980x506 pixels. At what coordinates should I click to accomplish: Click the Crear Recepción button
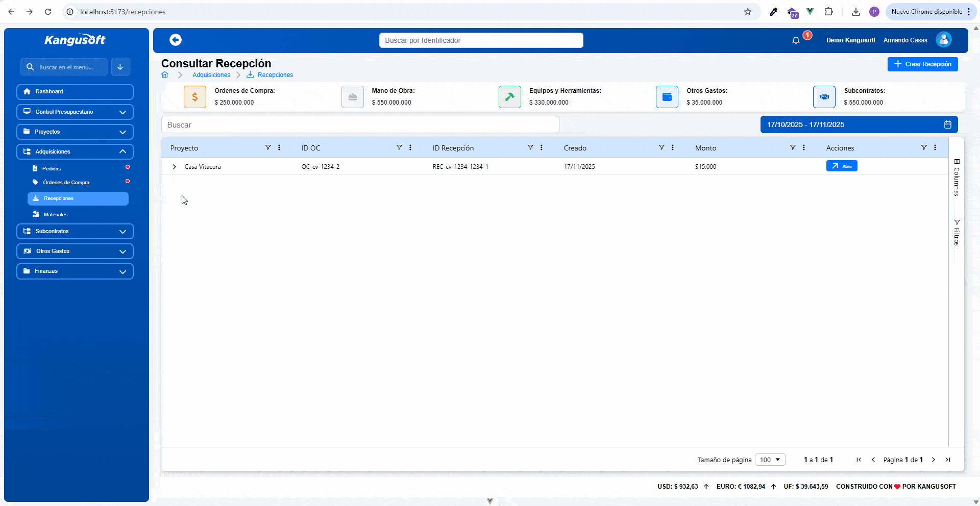click(x=923, y=64)
